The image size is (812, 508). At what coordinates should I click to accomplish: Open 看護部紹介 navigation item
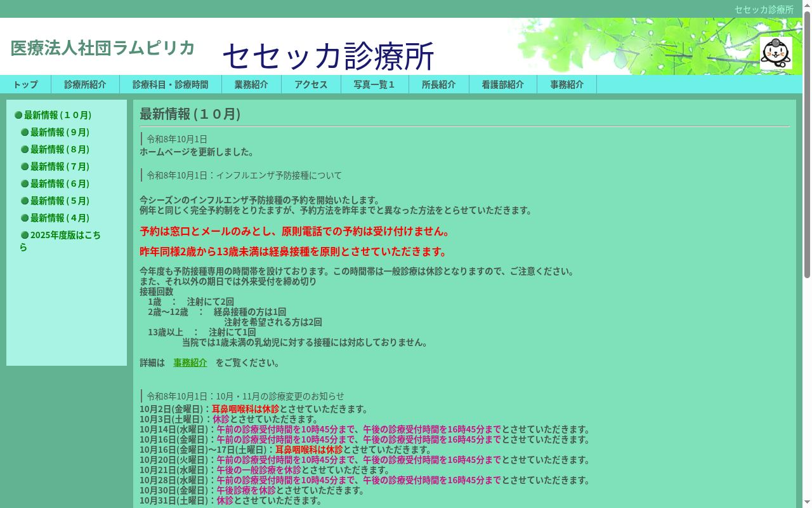tap(503, 84)
